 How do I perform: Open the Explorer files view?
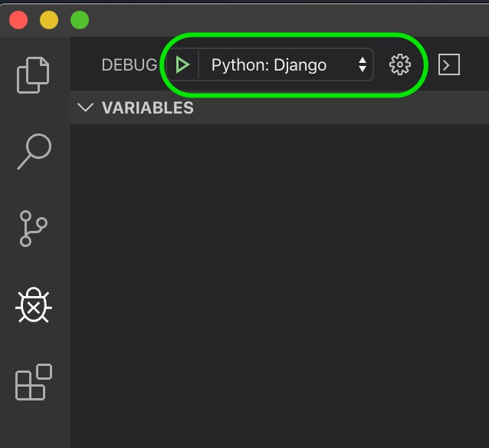pos(33,75)
